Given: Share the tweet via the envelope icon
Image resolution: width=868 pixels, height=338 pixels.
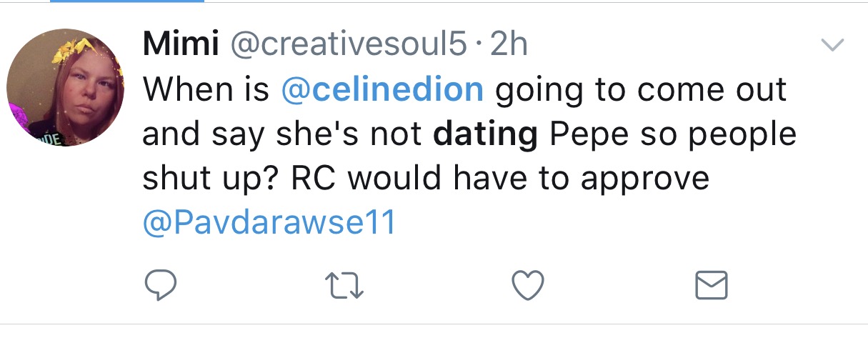Looking at the screenshot, I should 712,285.
